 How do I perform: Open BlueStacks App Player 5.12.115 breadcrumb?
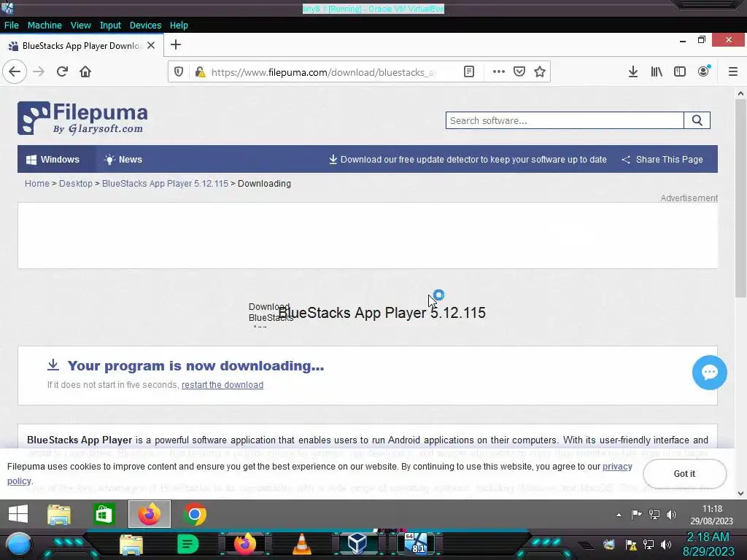165,183
